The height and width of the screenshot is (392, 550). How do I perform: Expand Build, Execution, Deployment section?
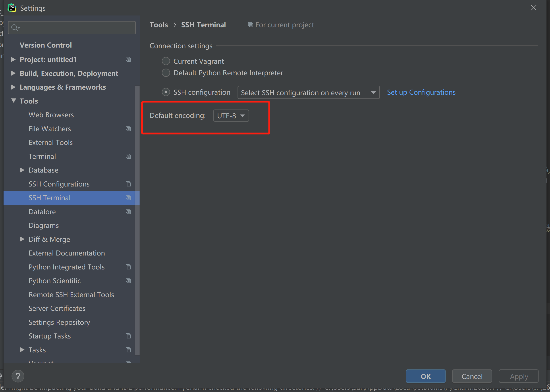(13, 73)
